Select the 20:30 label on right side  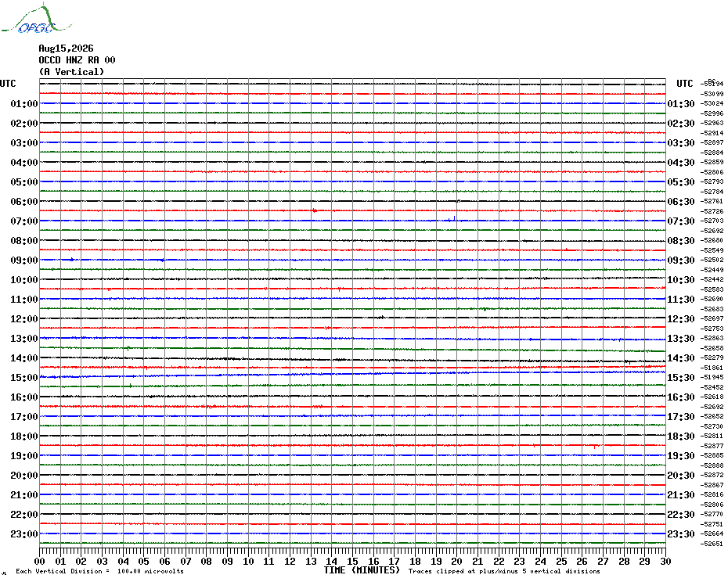point(681,476)
